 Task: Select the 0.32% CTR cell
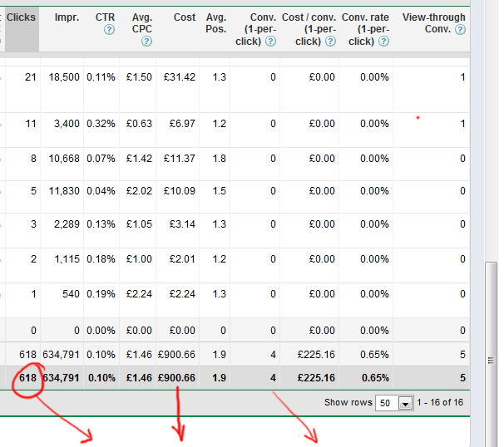[x=101, y=124]
